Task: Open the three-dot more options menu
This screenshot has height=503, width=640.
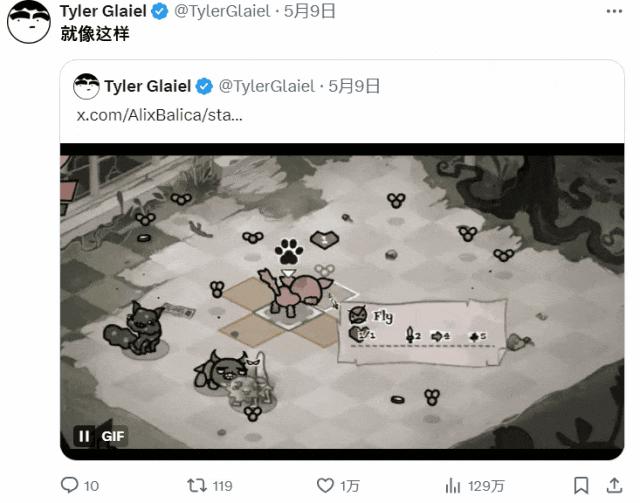Action: 614,11
